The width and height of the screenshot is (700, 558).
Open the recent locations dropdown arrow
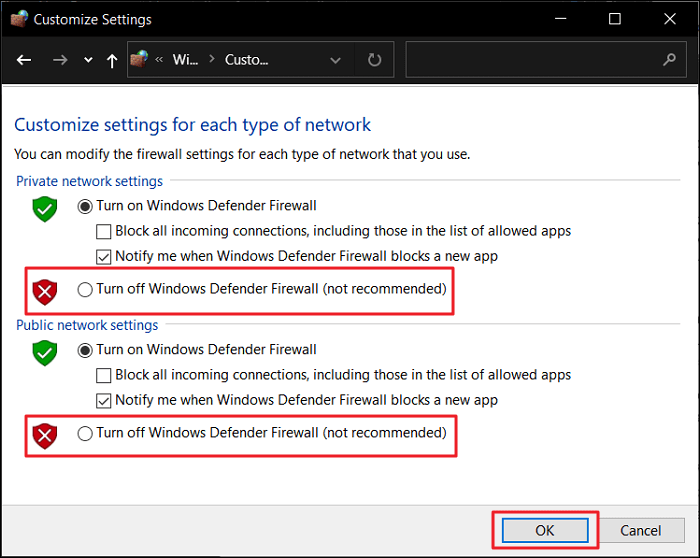[x=88, y=61]
